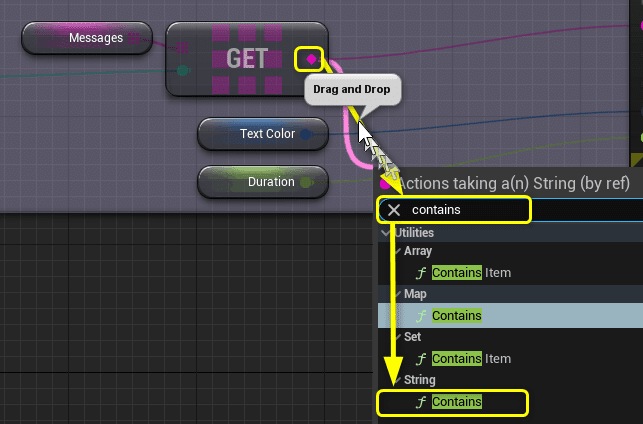Clear the contains search with X
The image size is (643, 424).
(x=394, y=210)
